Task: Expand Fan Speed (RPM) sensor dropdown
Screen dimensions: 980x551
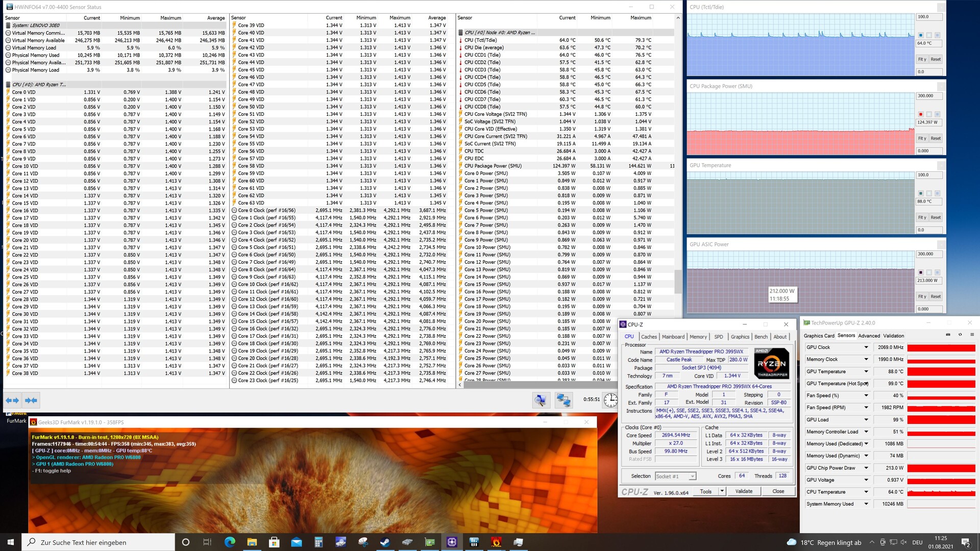Action: click(x=866, y=408)
